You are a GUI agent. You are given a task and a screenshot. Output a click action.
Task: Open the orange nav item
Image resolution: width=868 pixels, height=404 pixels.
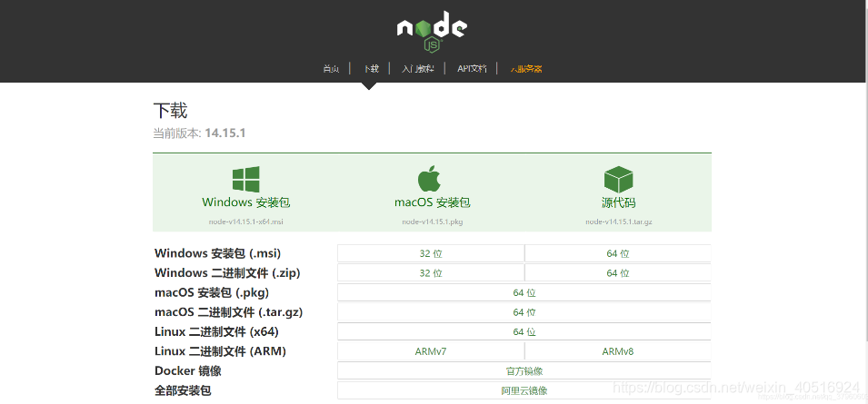click(526, 68)
